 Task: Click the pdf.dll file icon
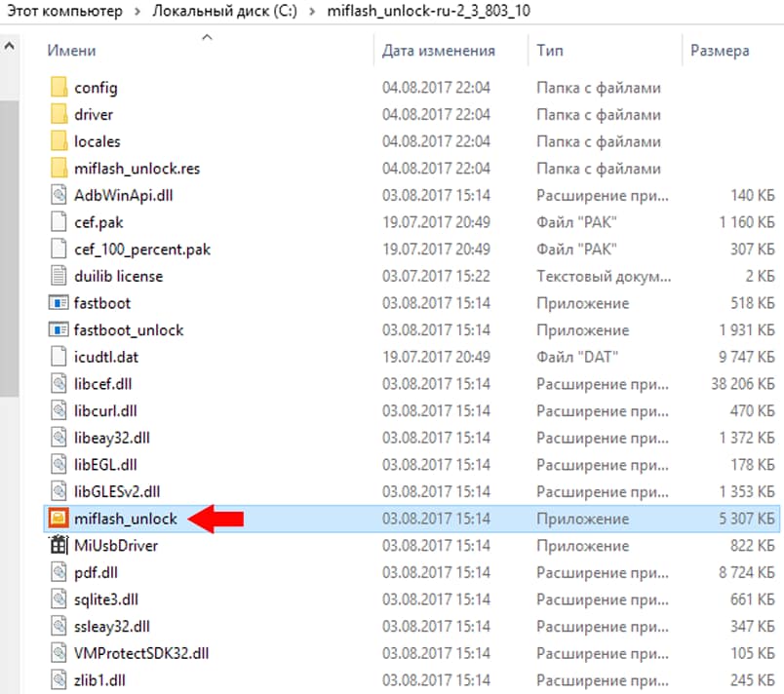pyautogui.click(x=59, y=572)
